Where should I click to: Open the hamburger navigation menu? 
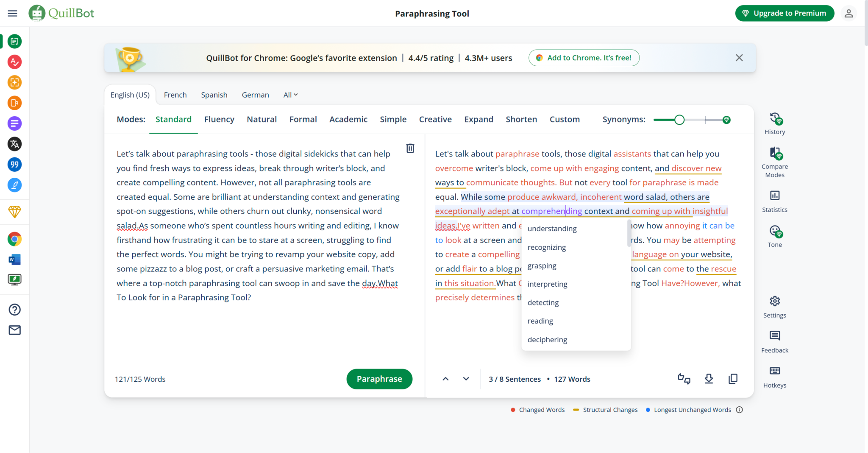coord(13,14)
